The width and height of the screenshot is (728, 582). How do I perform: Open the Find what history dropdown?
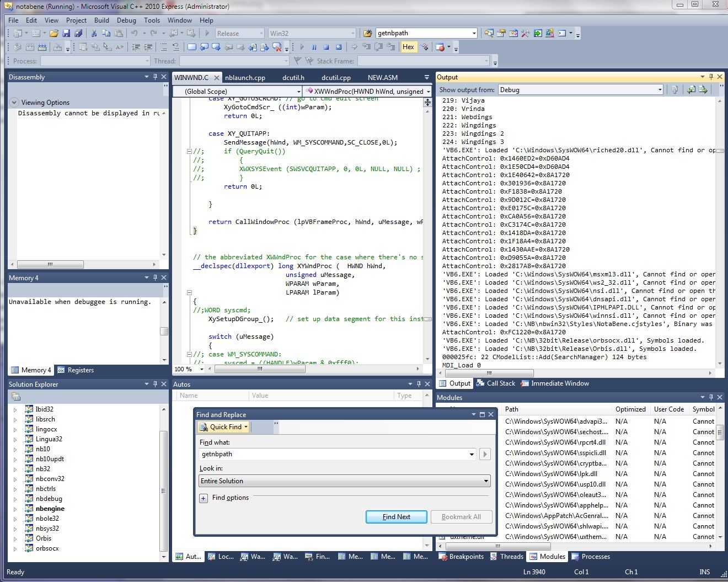pos(472,454)
